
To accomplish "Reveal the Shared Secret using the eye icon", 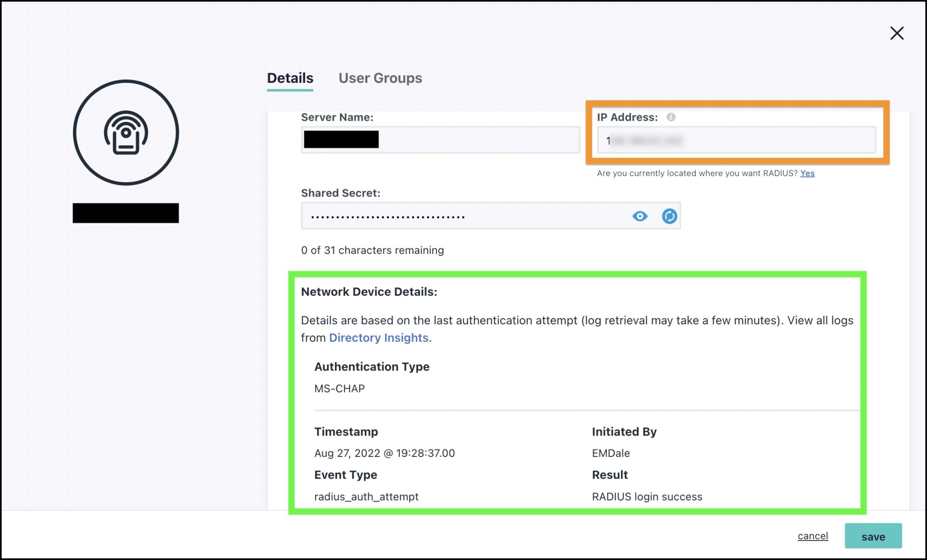I will click(x=640, y=216).
